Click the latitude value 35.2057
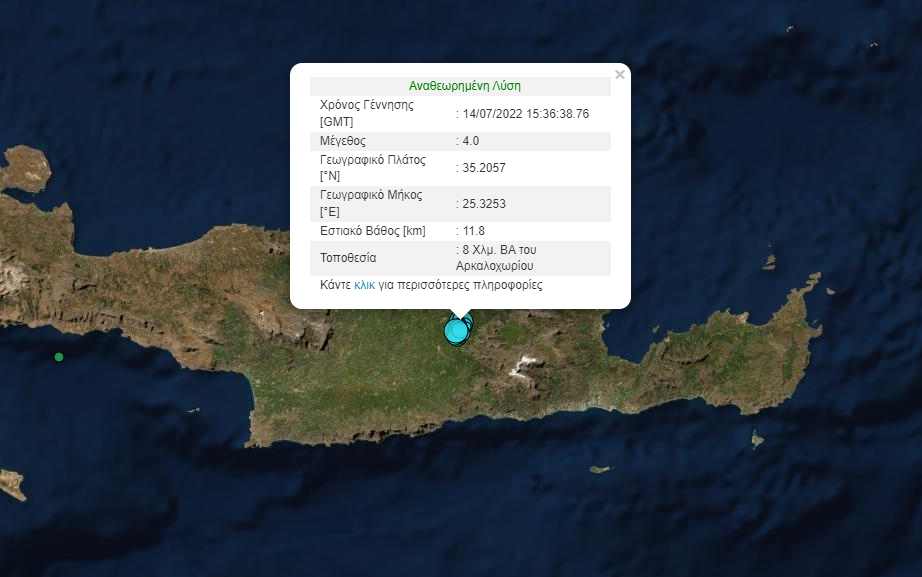Screen dimensions: 922x577 point(484,168)
